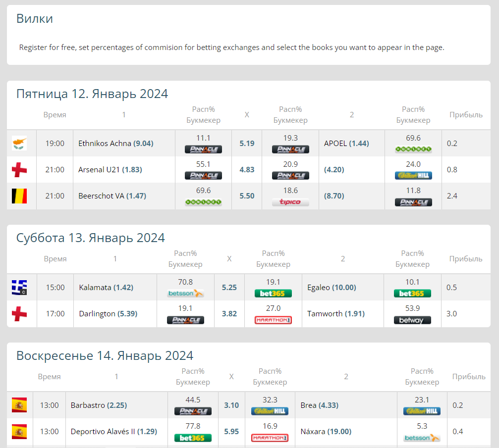
Task: Click the Marathon logo in Darlington row
Action: 273,320
